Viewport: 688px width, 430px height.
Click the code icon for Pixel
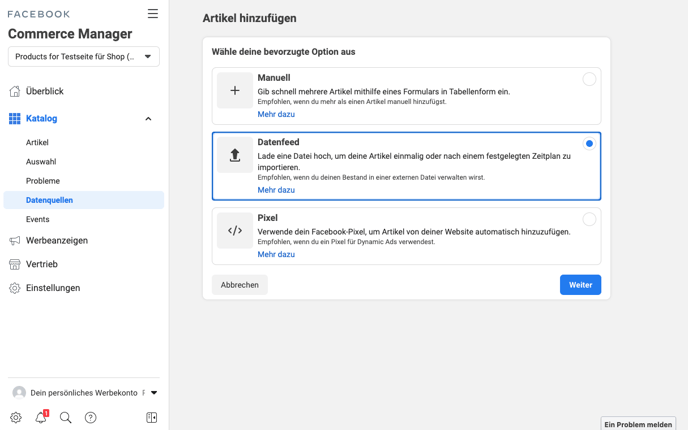pos(235,230)
